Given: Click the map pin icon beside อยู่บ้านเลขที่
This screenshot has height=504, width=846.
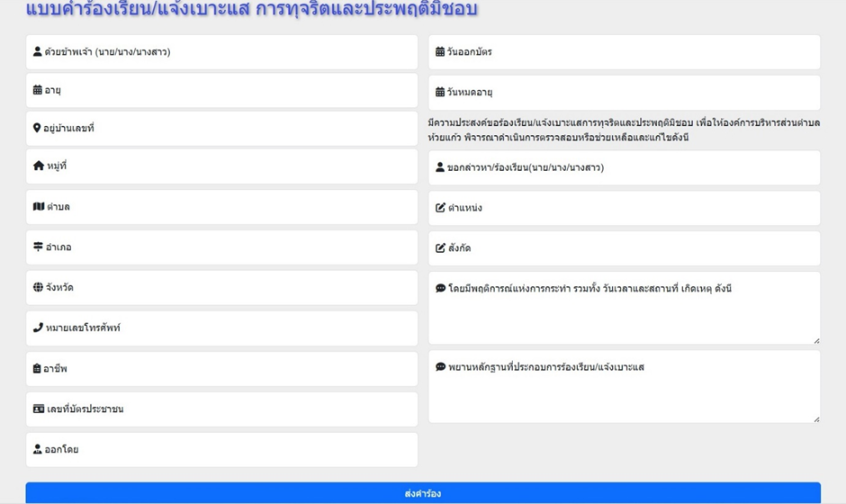Looking at the screenshot, I should (x=37, y=128).
